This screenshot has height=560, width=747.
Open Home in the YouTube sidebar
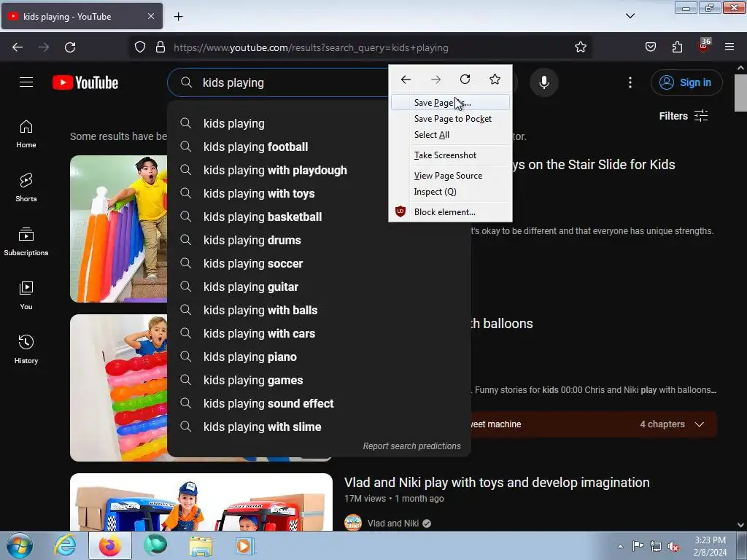(26, 134)
